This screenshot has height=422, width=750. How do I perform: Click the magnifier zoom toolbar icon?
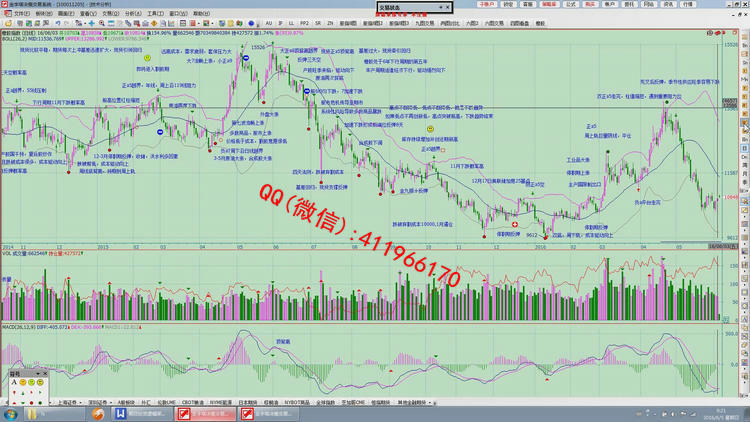click(102, 23)
